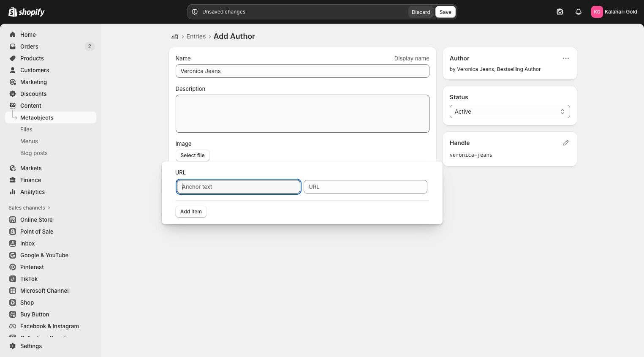Select Files under Content
Viewport: 644px width, 357px height.
click(x=26, y=129)
